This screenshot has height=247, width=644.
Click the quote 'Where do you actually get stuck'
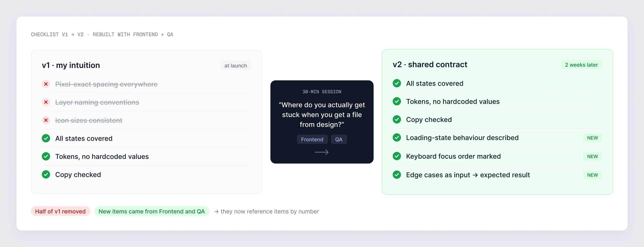[x=322, y=115]
